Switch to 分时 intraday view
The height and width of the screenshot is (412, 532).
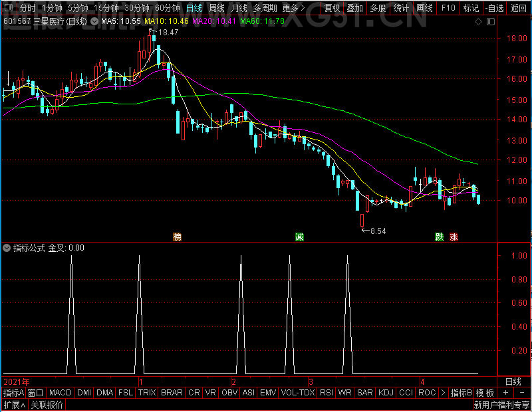(x=28, y=8)
